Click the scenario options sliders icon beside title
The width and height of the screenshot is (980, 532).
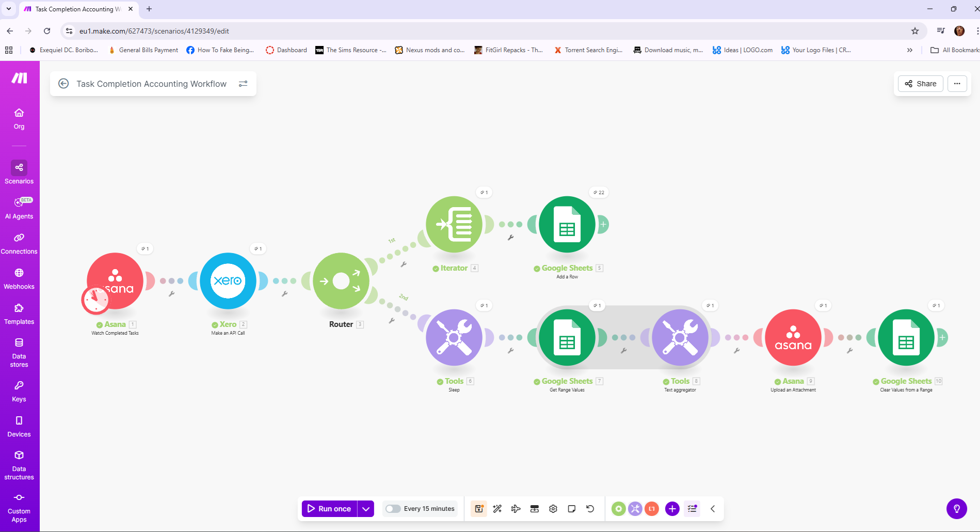point(243,84)
